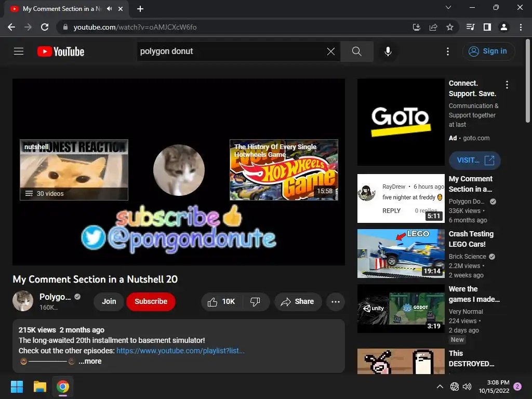Mute tab via speaker icon on tab
Image resolution: width=532 pixels, height=399 pixels.
[109, 9]
